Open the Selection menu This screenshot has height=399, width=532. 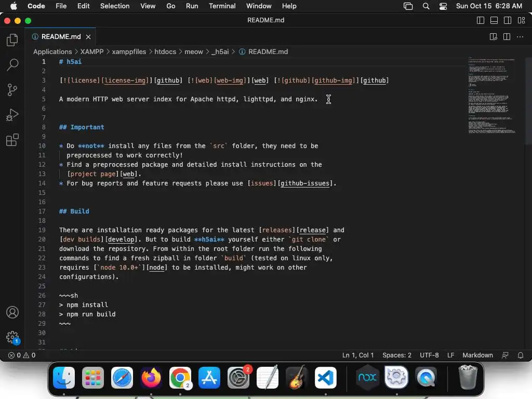coord(115,6)
